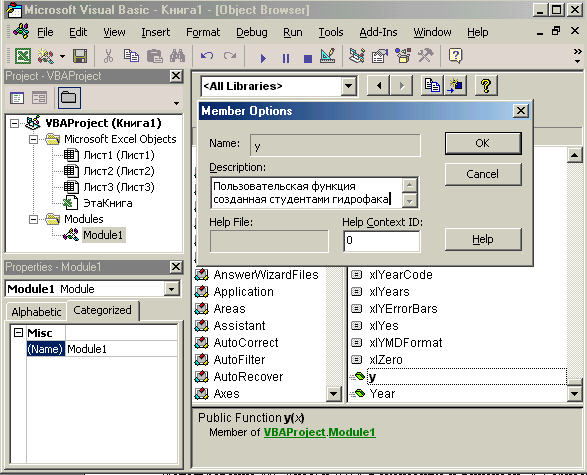Click Help button in Member Options dialog

coord(483,239)
